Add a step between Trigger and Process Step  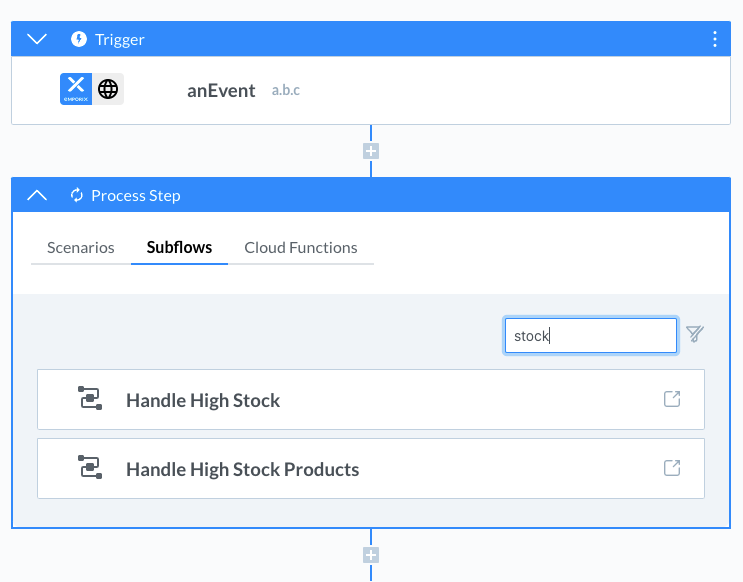371,152
